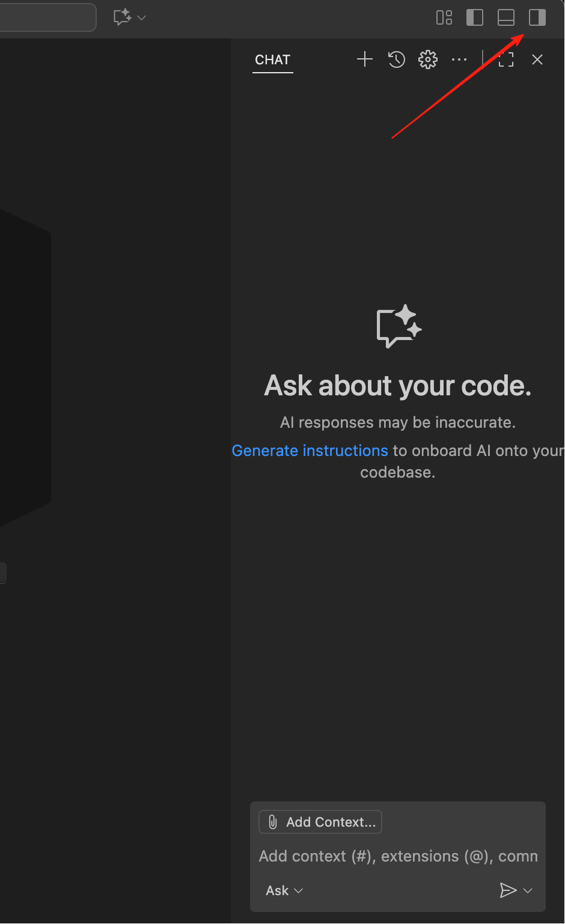Send the chat message with arrow icon

[x=508, y=890]
